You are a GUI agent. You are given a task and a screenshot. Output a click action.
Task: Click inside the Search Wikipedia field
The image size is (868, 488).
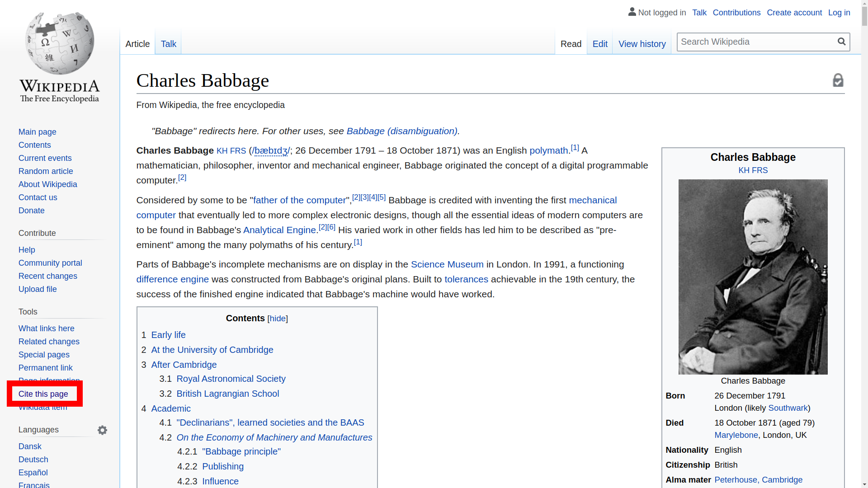coord(755,42)
